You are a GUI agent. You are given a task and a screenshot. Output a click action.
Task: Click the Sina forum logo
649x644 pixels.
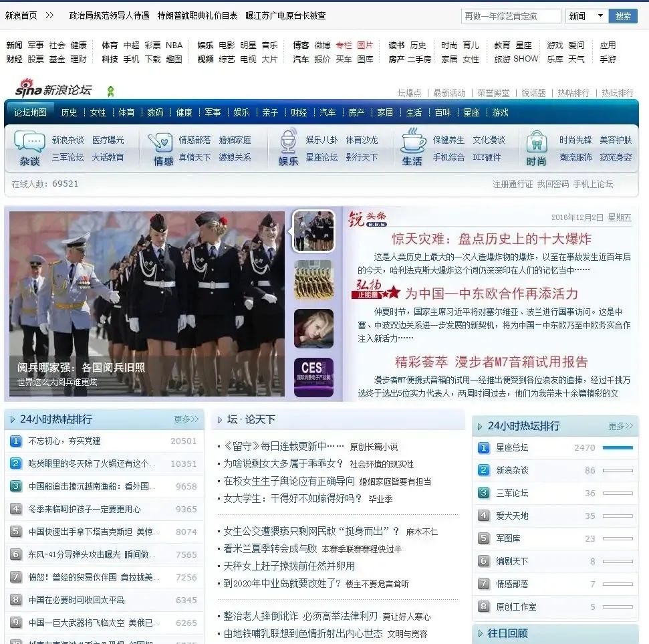(54, 88)
